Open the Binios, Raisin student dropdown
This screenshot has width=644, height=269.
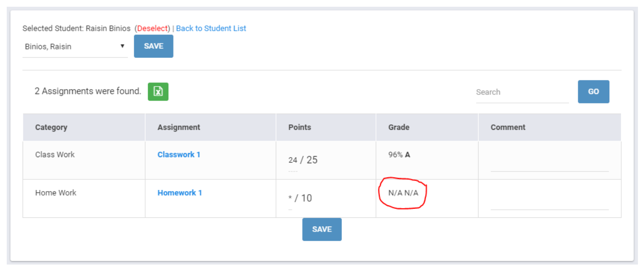tap(75, 47)
